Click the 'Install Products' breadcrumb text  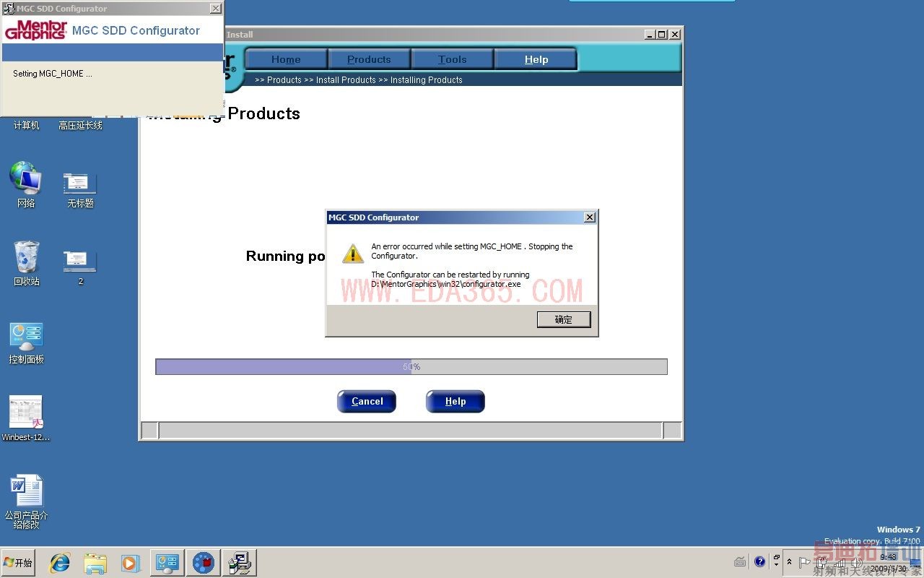point(346,80)
